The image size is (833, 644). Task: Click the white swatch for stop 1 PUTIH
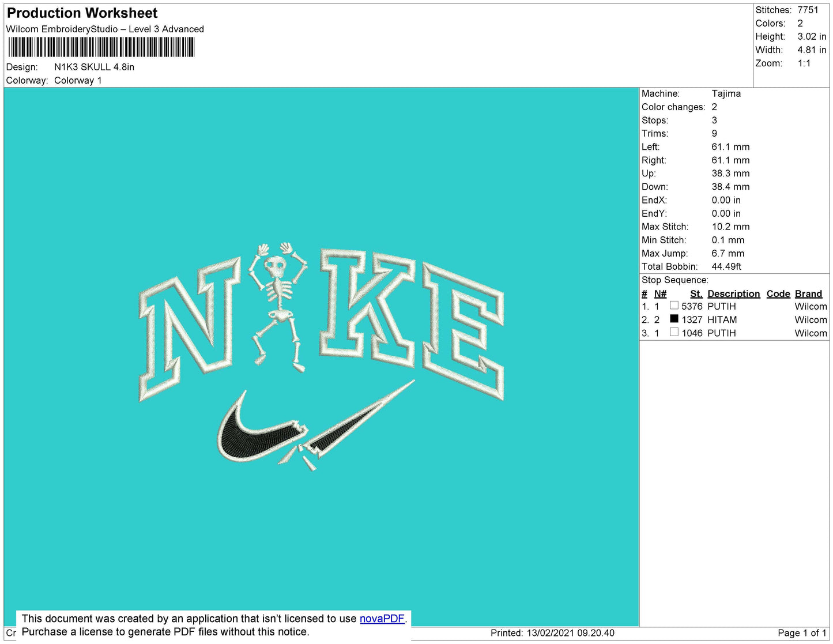pos(674,305)
